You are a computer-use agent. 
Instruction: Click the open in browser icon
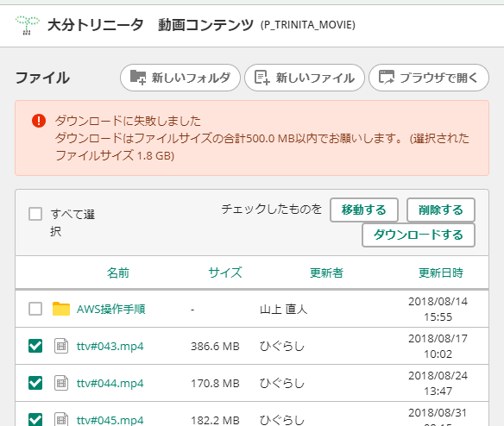pyautogui.click(x=387, y=78)
